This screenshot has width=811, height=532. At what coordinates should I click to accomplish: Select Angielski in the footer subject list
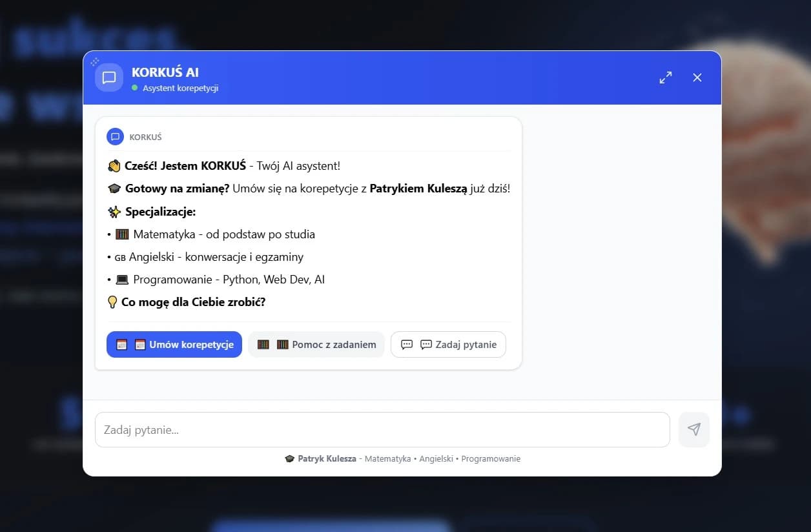click(x=436, y=458)
